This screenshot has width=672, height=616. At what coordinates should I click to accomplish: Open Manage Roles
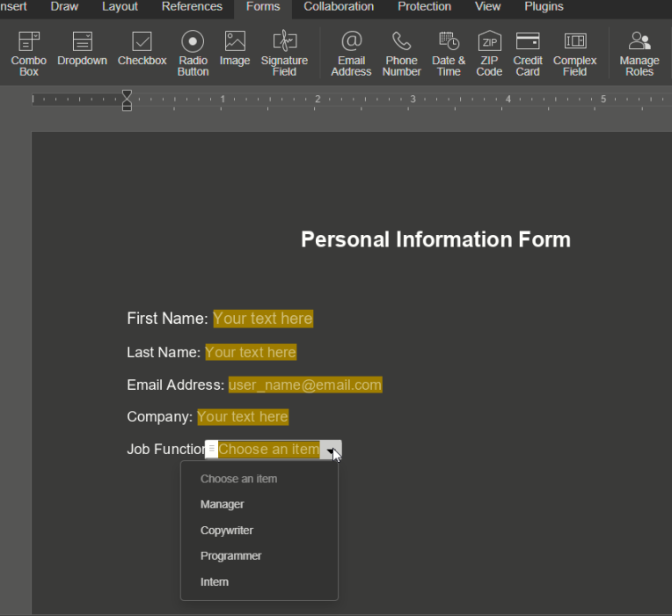click(x=639, y=54)
